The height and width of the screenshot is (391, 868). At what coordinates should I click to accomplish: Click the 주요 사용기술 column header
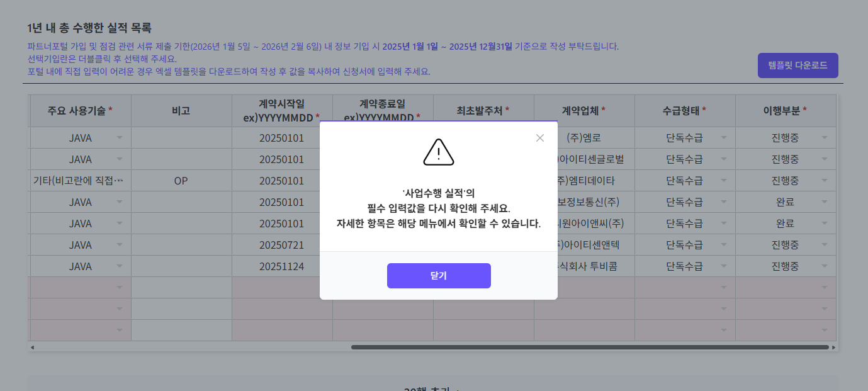point(80,111)
